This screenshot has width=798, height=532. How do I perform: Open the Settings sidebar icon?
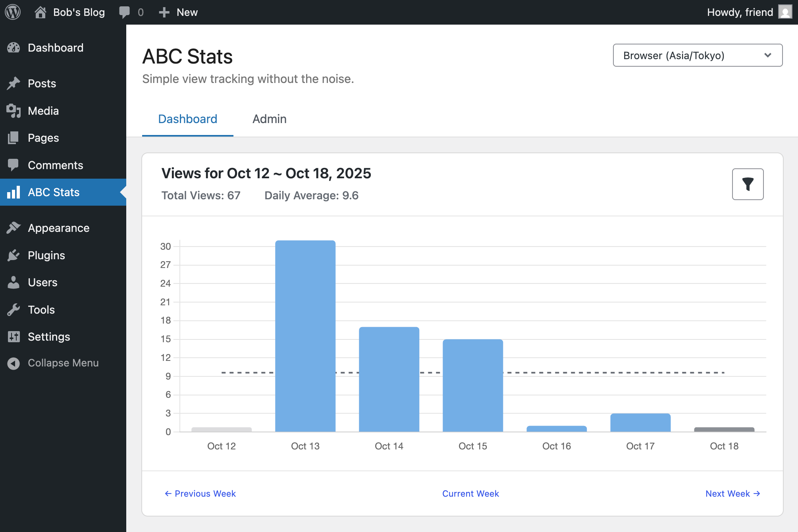point(14,337)
